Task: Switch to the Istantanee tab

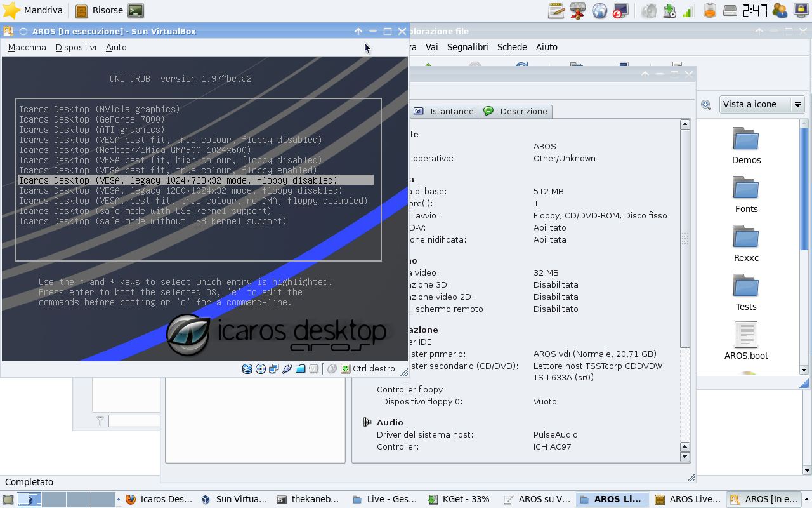Action: point(445,111)
